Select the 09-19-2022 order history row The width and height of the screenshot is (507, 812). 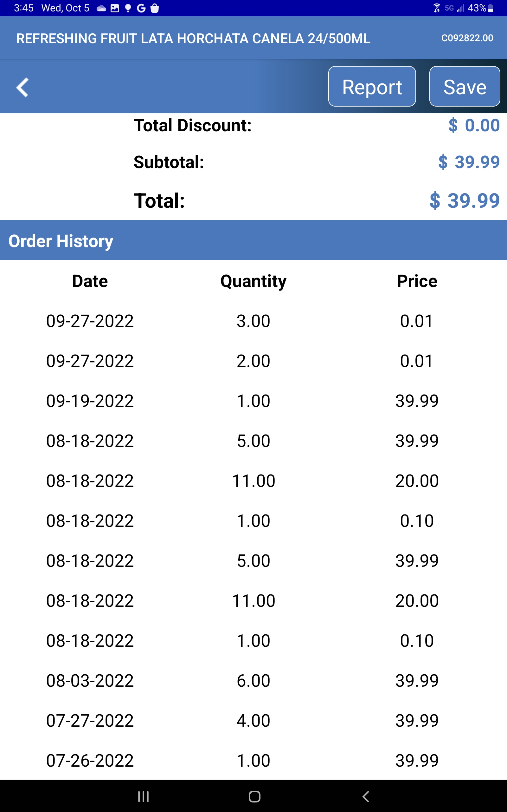[253, 401]
